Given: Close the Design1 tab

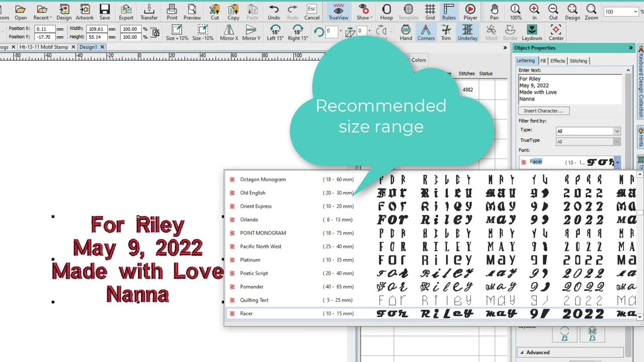Looking at the screenshot, I should tap(102, 47).
